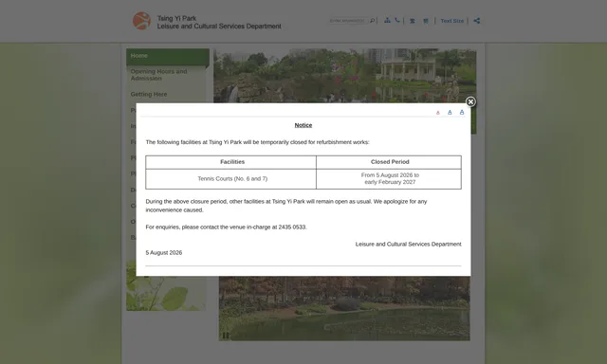
Task: Close the Notice popup dialog
Action: coord(470,101)
